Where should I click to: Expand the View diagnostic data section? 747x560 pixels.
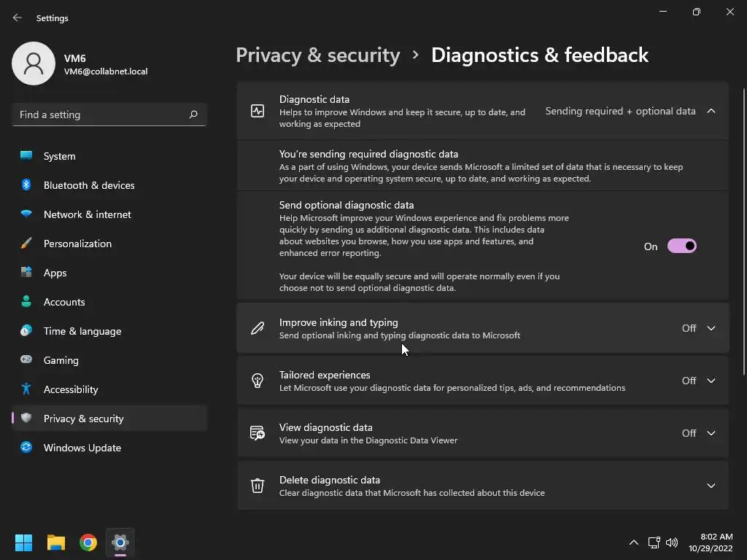711,433
